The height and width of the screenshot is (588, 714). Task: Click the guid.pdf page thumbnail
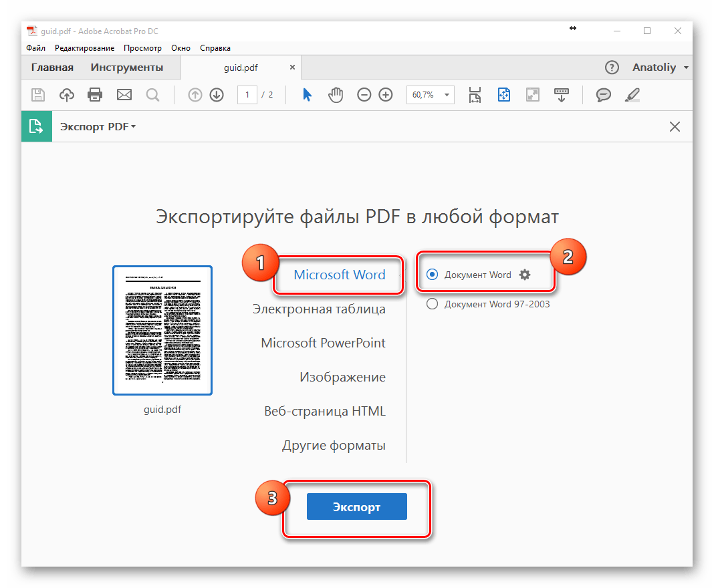pyautogui.click(x=162, y=330)
